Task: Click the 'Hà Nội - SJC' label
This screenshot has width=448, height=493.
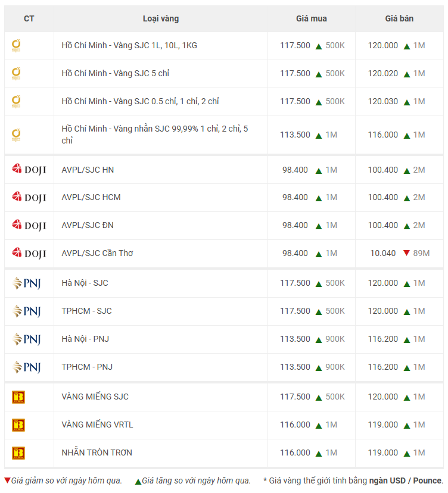Action: [85, 283]
